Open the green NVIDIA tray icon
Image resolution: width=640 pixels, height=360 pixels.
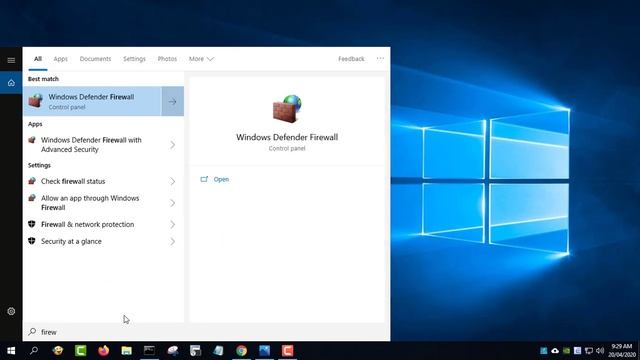click(x=567, y=351)
